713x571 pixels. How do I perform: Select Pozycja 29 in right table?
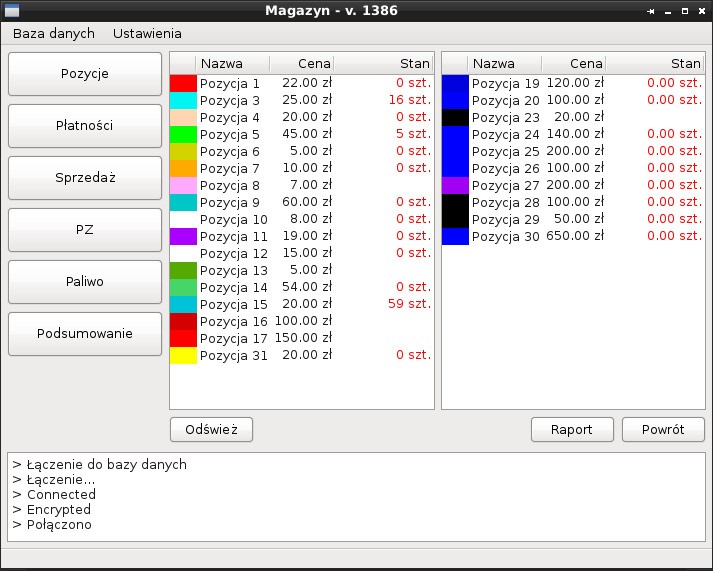tap(506, 220)
